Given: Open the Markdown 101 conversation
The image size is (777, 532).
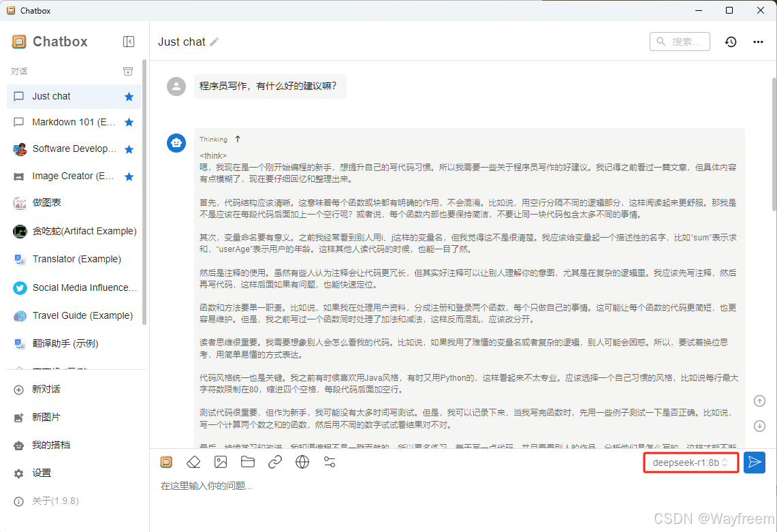Looking at the screenshot, I should point(74,122).
